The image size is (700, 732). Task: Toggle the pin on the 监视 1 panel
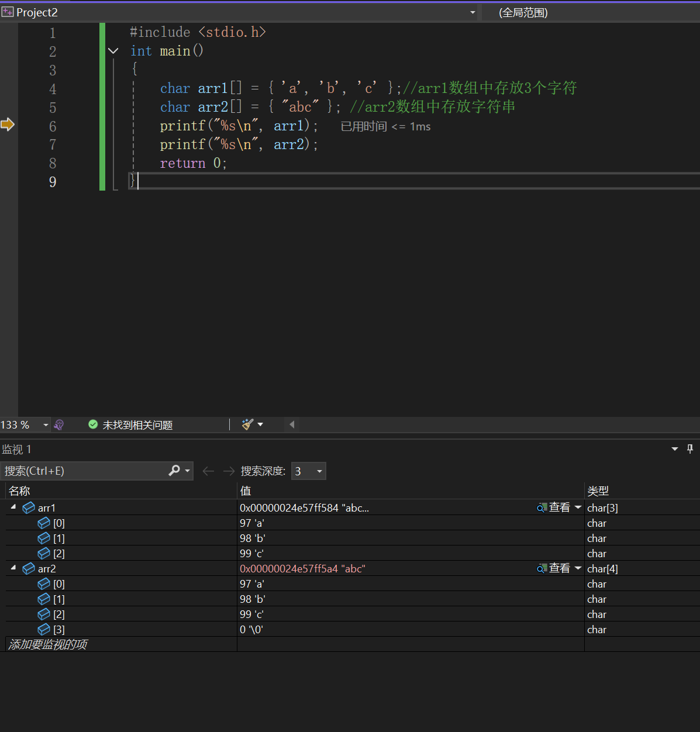690,449
